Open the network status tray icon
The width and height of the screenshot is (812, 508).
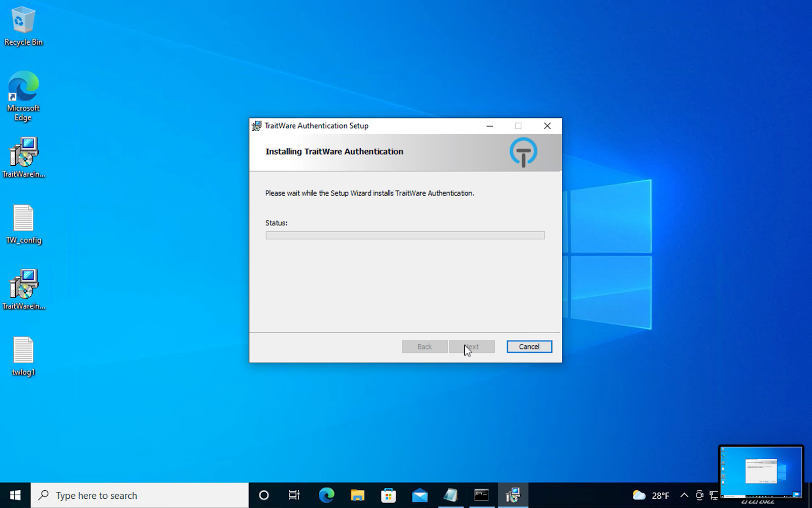click(714, 495)
